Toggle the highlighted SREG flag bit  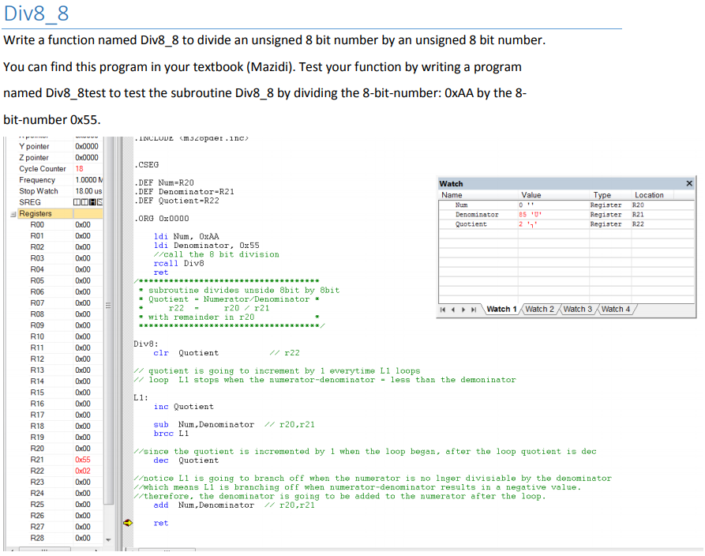tap(90, 202)
